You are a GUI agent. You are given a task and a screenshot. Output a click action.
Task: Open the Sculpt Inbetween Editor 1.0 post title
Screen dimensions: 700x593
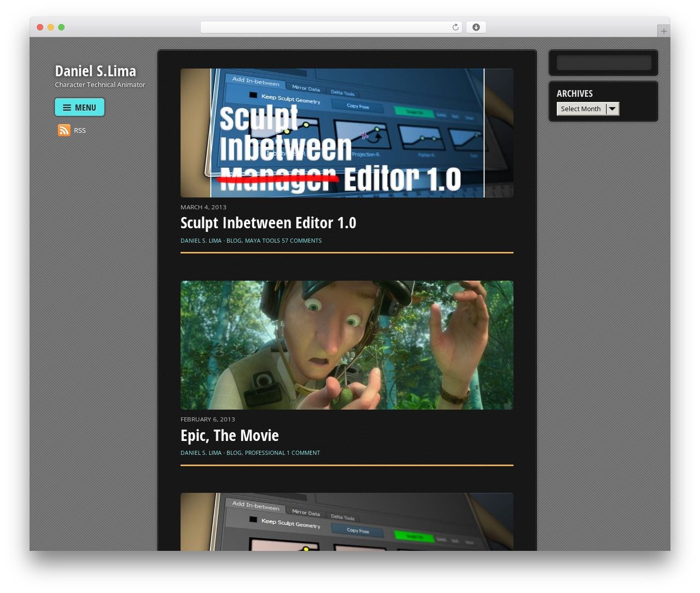[x=268, y=223]
